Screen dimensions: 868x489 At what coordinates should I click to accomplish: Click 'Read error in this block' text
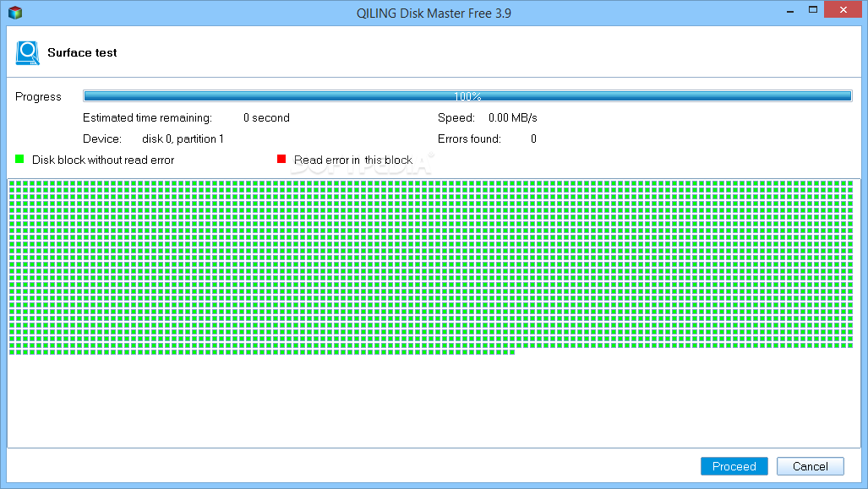click(x=353, y=160)
